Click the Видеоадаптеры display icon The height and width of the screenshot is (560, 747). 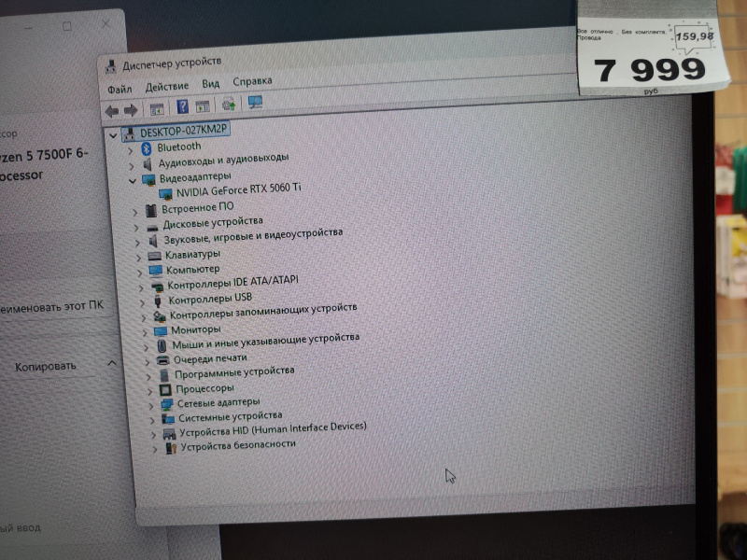[x=148, y=179]
